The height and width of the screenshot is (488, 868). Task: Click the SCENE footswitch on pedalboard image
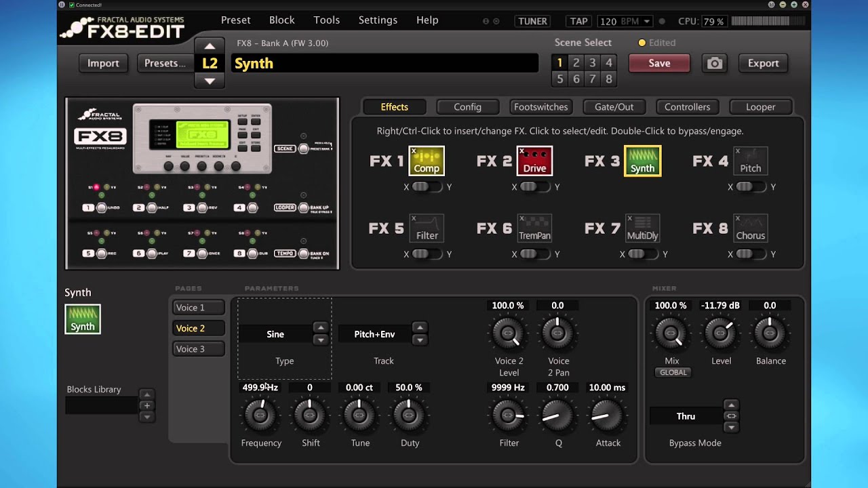[304, 148]
